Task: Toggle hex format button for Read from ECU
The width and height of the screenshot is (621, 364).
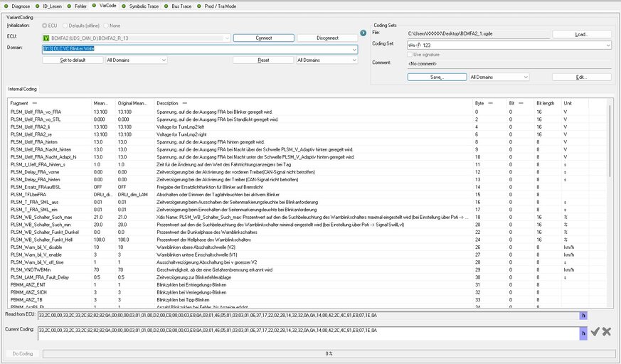Action: click(583, 314)
